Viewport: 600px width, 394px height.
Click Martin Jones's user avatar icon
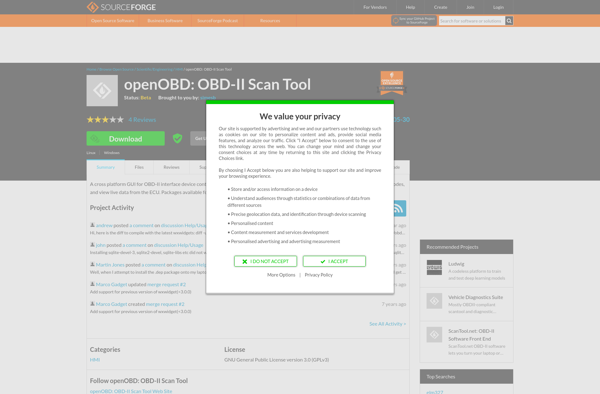pos(92,264)
